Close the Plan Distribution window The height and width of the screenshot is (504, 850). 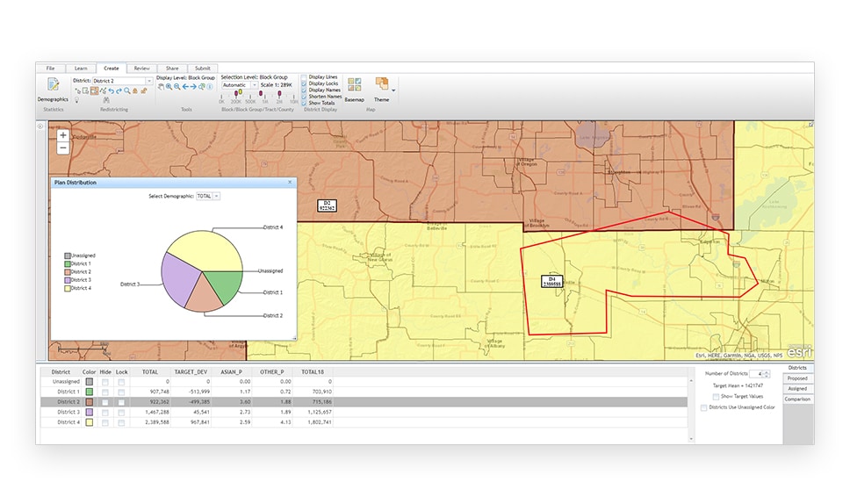(290, 183)
